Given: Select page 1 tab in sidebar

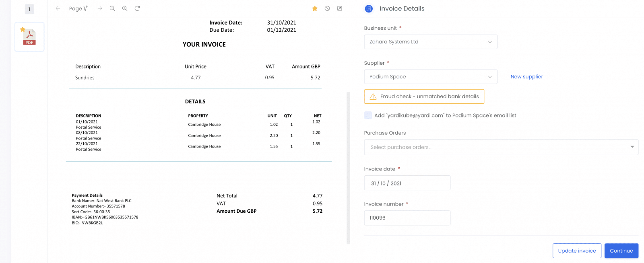Looking at the screenshot, I should pos(29,9).
